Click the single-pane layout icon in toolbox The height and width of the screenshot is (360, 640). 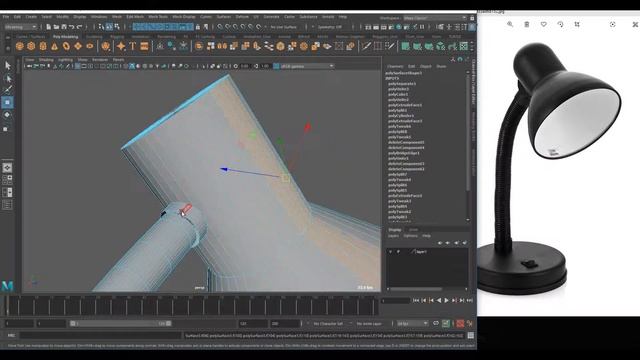(x=7, y=168)
